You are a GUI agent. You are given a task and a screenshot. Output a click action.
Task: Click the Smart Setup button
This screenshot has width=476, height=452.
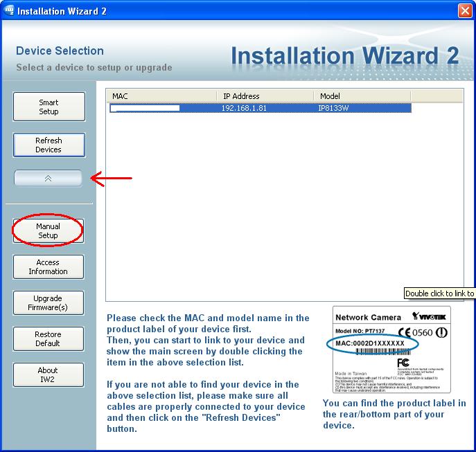(49, 107)
